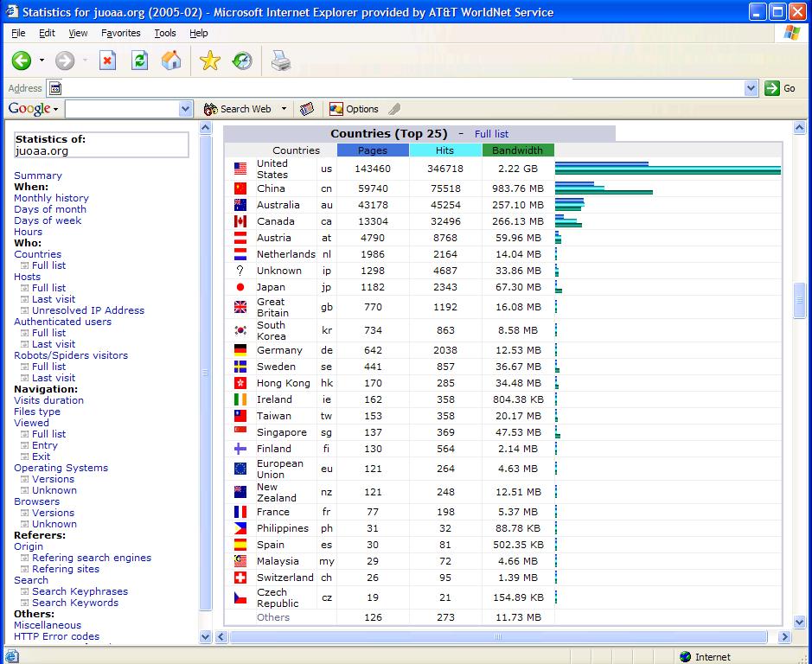Open the Back button history dropdown
Viewport: 812px width, 664px height.
tap(42, 61)
